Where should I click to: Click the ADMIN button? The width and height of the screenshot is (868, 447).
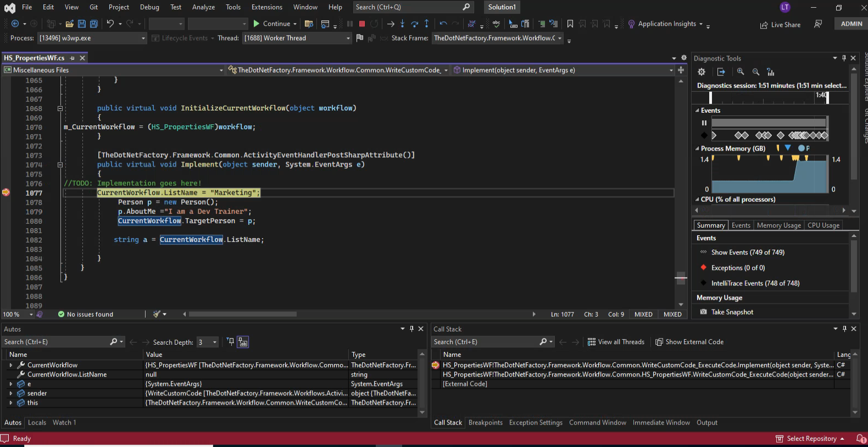click(x=852, y=24)
